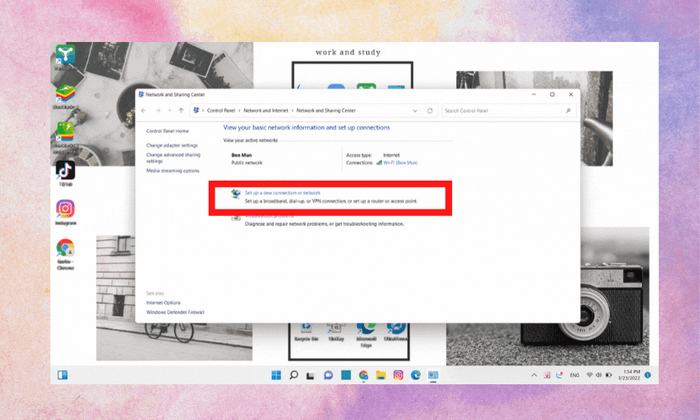The image size is (700, 420).
Task: Open Internet Options under See also
Action: pos(163,303)
